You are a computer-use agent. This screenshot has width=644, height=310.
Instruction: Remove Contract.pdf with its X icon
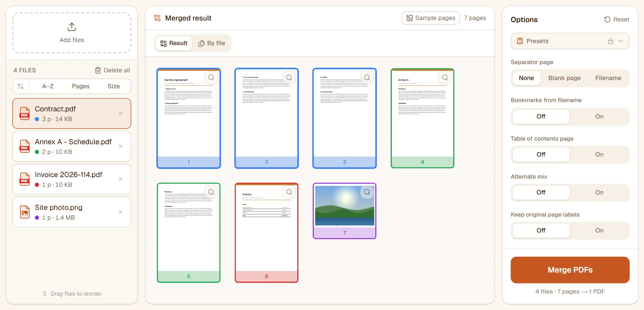click(121, 113)
